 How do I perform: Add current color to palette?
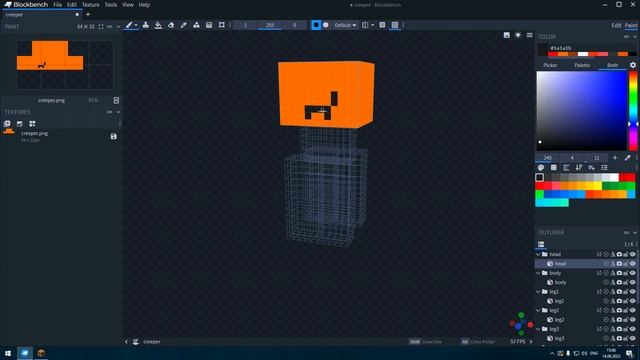click(x=615, y=158)
